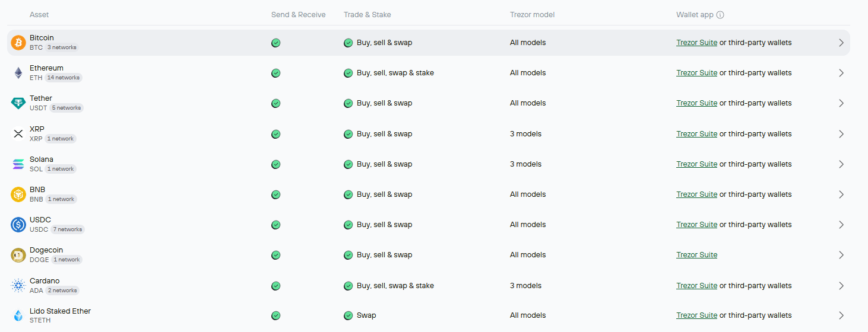Image resolution: width=868 pixels, height=332 pixels.
Task: Follow Trezor Suite link in BNB row
Action: [696, 194]
